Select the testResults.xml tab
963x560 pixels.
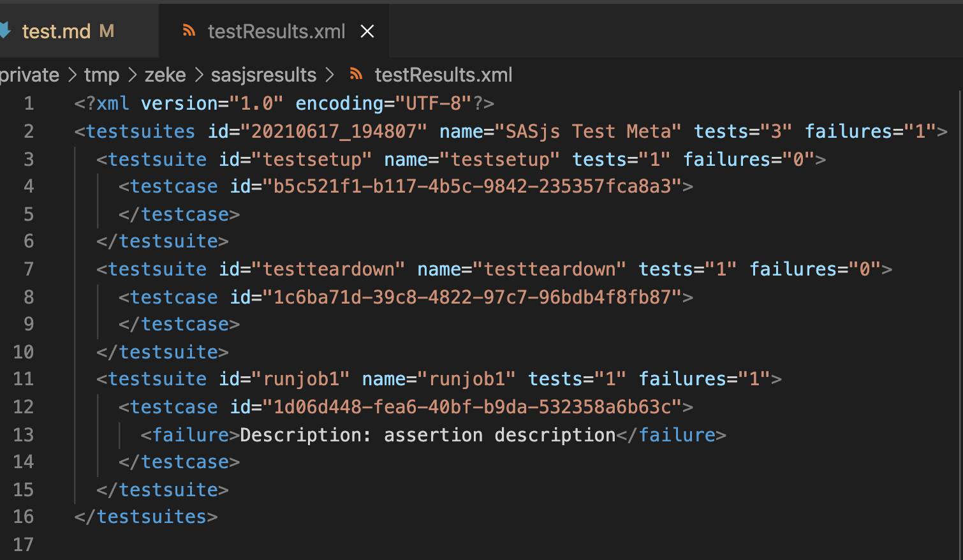[x=276, y=31]
